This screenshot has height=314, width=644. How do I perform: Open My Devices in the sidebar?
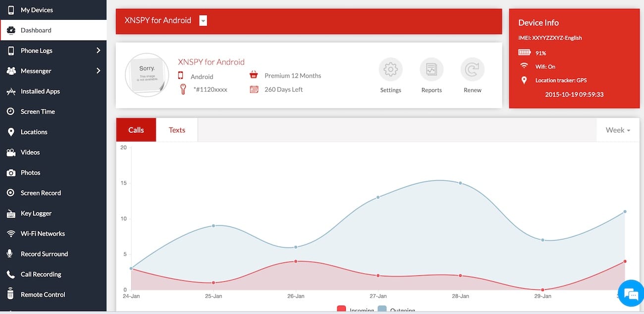(x=36, y=10)
